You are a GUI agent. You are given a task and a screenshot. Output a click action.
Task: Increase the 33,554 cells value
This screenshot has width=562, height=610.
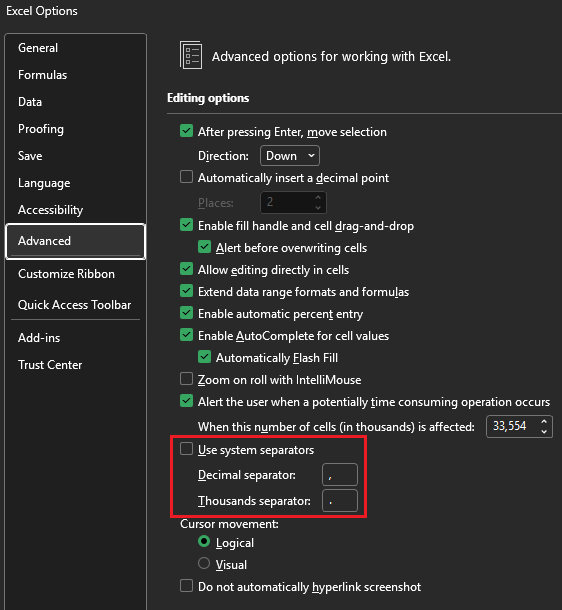(544, 421)
